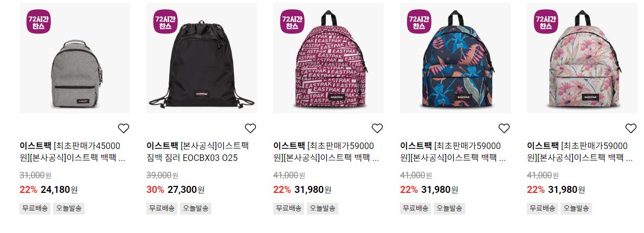This screenshot has height=233, width=644.
Task: Open the pink floral backpack image
Action: pos(582,59)
